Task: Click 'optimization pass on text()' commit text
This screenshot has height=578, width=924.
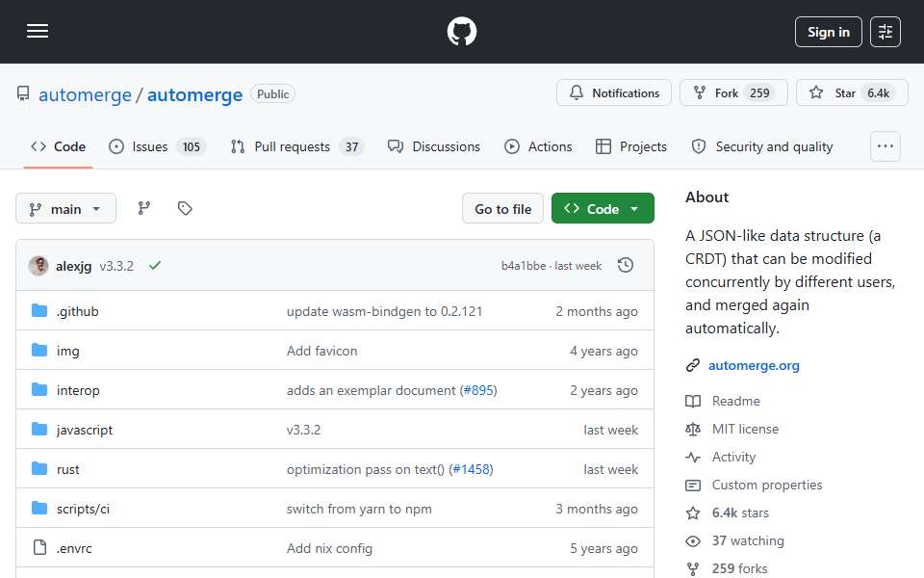Action: (x=366, y=469)
